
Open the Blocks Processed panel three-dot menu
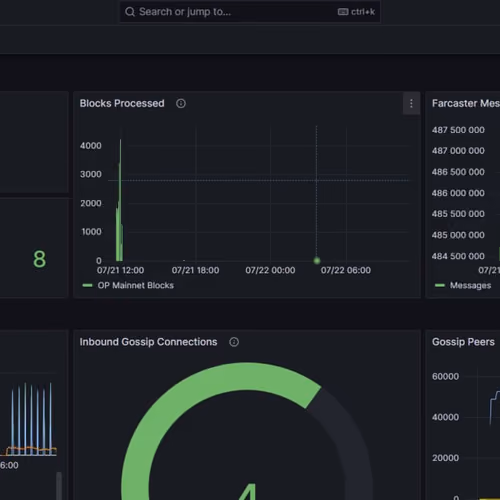[411, 104]
